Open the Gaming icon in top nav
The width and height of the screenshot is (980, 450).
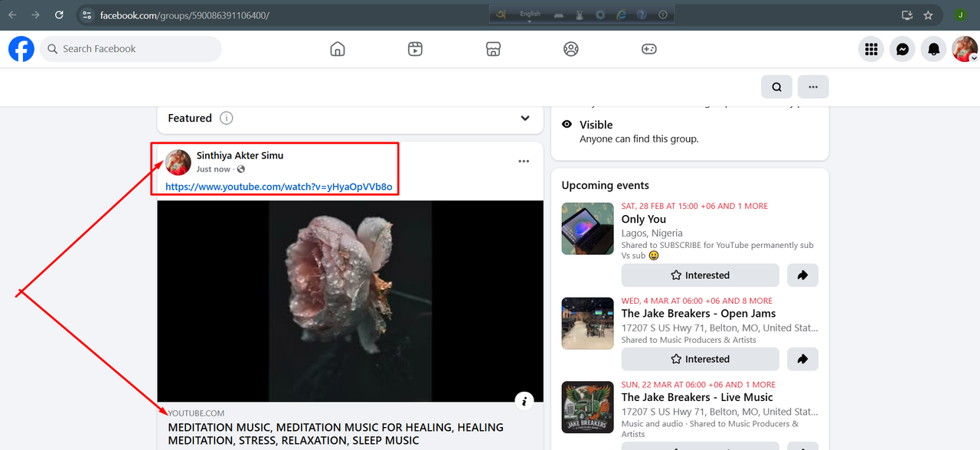[648, 49]
